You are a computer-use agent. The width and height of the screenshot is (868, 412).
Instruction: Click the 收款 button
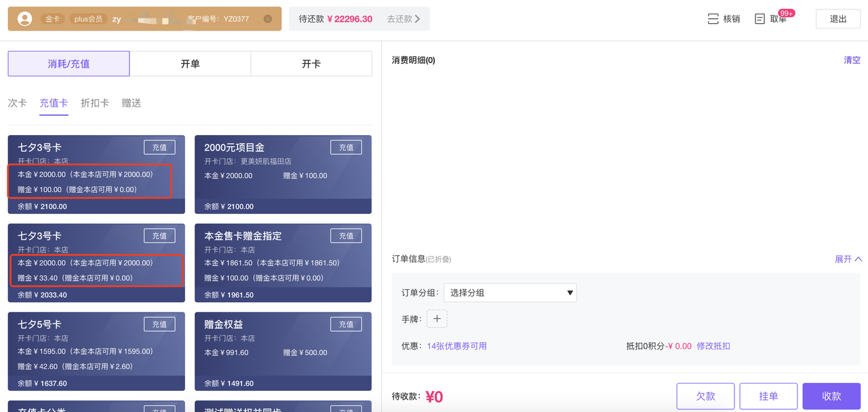tap(831, 396)
